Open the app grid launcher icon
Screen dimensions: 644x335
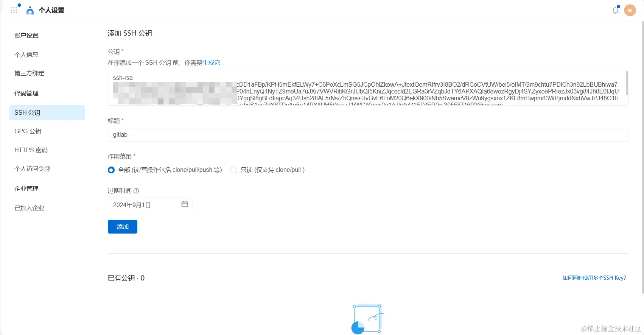click(14, 10)
